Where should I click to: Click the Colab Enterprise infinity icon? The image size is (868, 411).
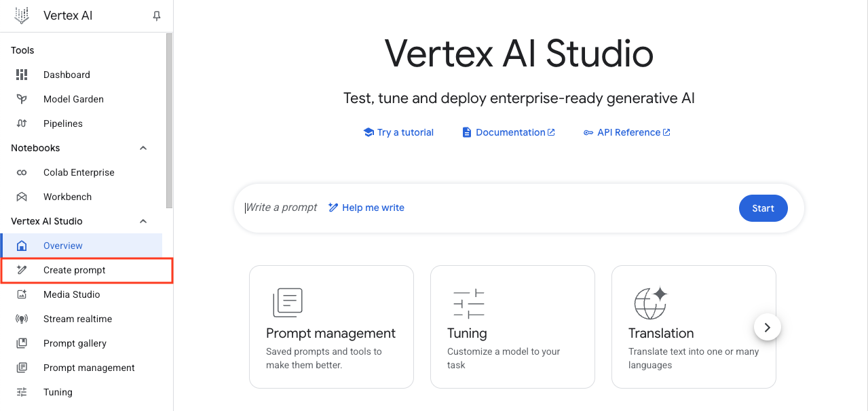(x=22, y=172)
